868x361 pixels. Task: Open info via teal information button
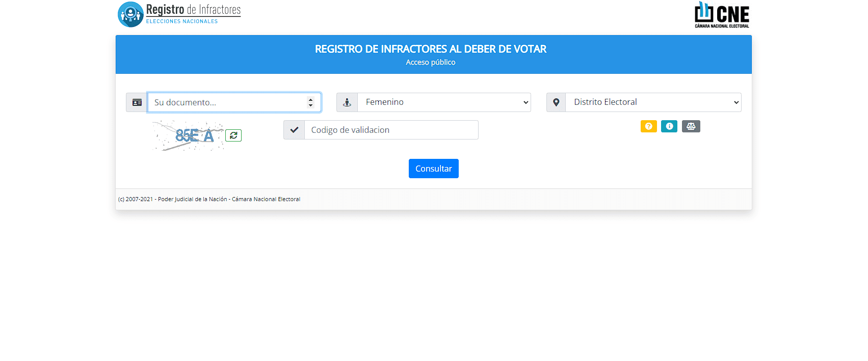point(669,126)
